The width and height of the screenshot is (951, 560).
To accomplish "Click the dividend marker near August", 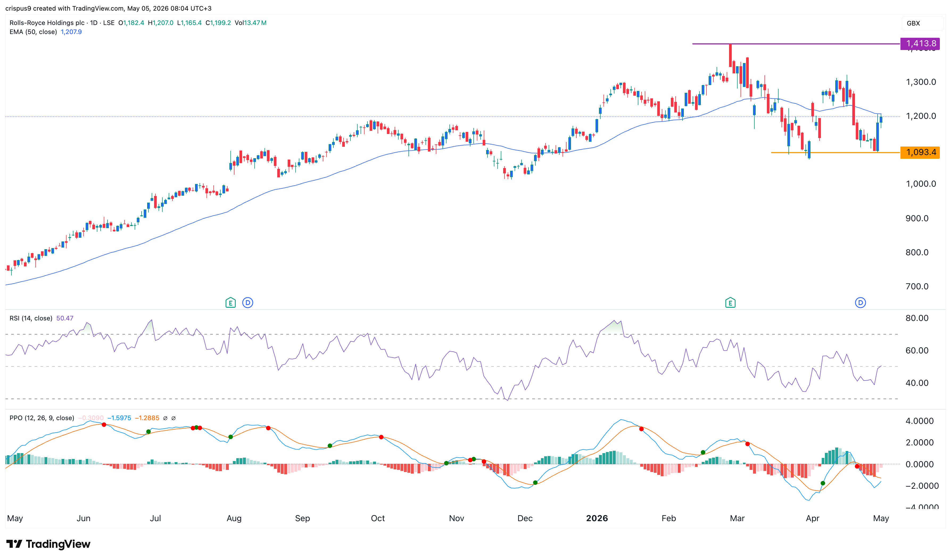I will (x=248, y=303).
